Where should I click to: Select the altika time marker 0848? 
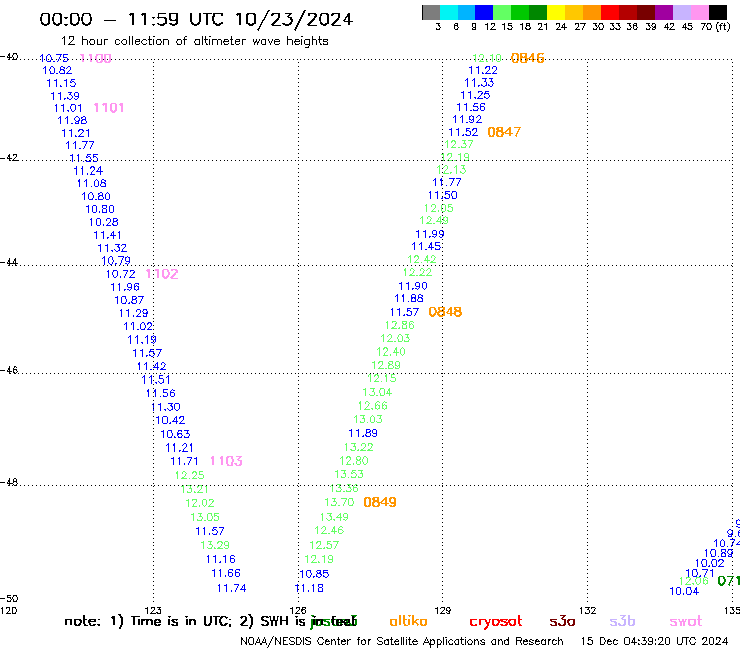point(445,312)
